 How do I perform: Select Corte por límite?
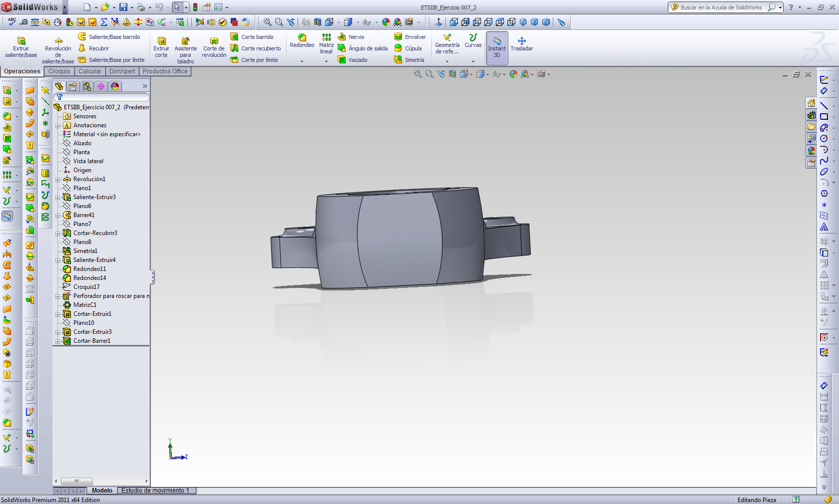pos(254,60)
